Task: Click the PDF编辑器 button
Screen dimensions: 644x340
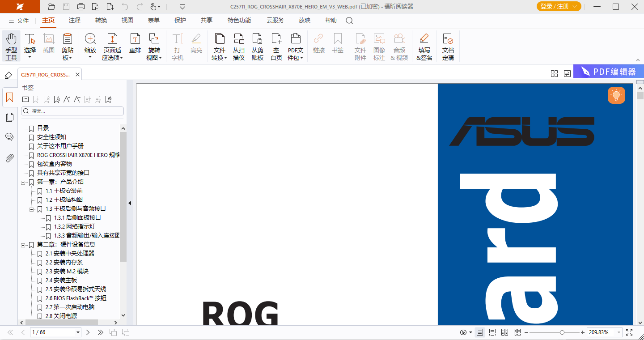Action: [609, 72]
